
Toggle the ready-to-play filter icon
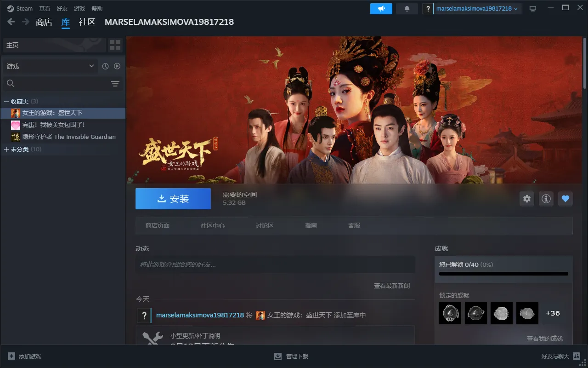117,66
